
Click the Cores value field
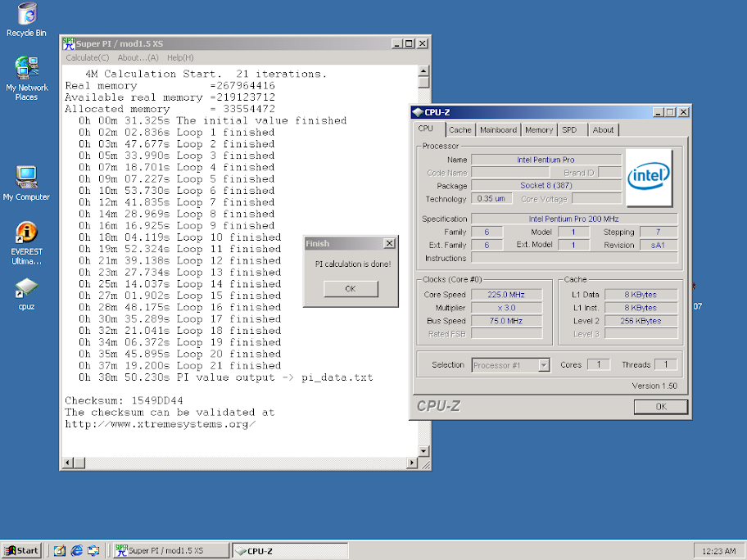pos(599,364)
